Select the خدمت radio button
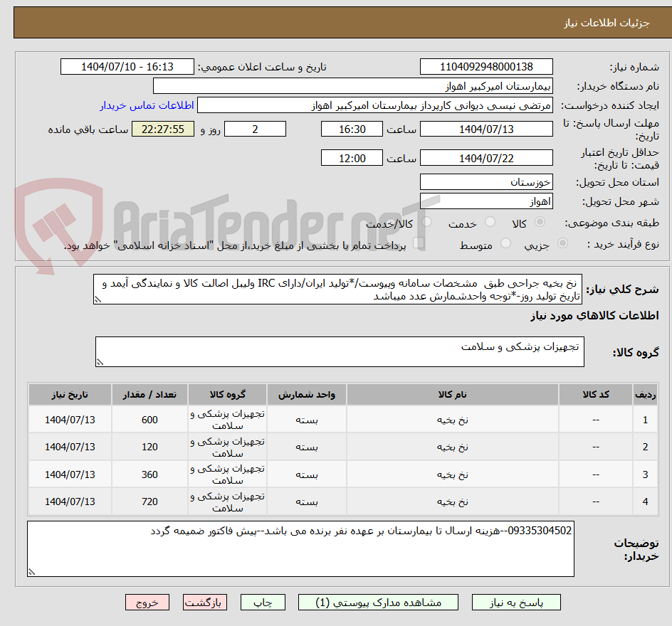Screen dimensions: 672x626 click(x=490, y=221)
